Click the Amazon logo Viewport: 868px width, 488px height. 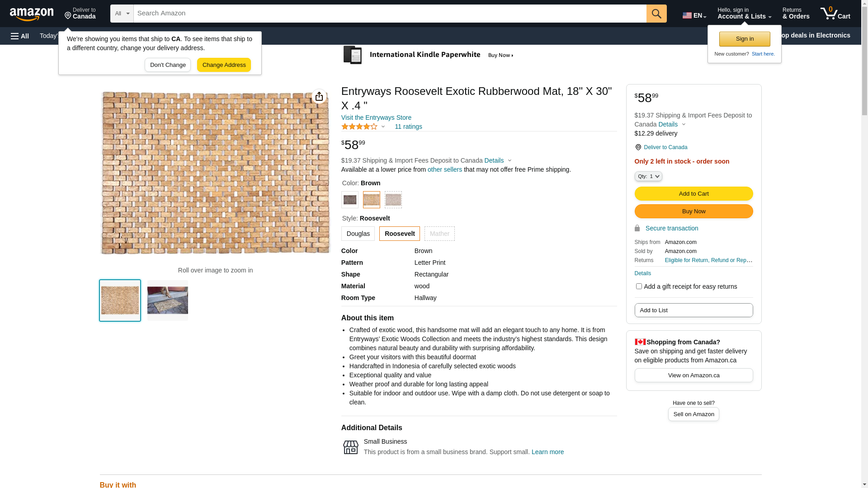32,14
